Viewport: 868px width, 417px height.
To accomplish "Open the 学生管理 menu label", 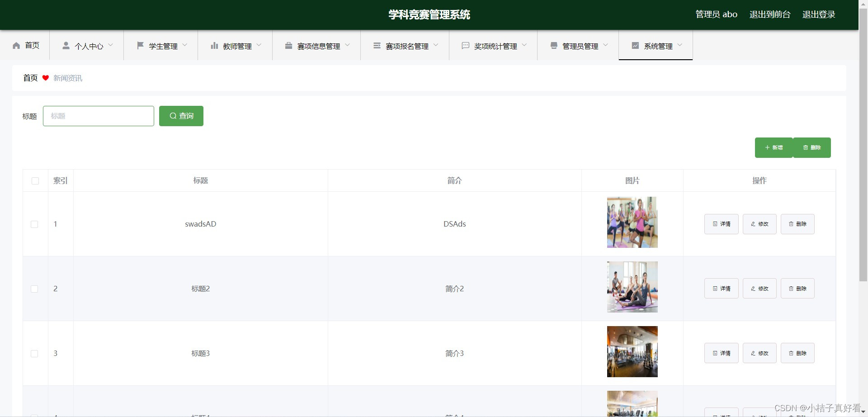I will 163,46.
